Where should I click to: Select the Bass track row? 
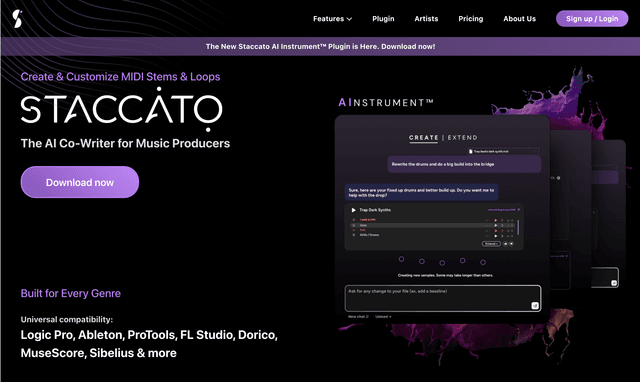click(433, 225)
